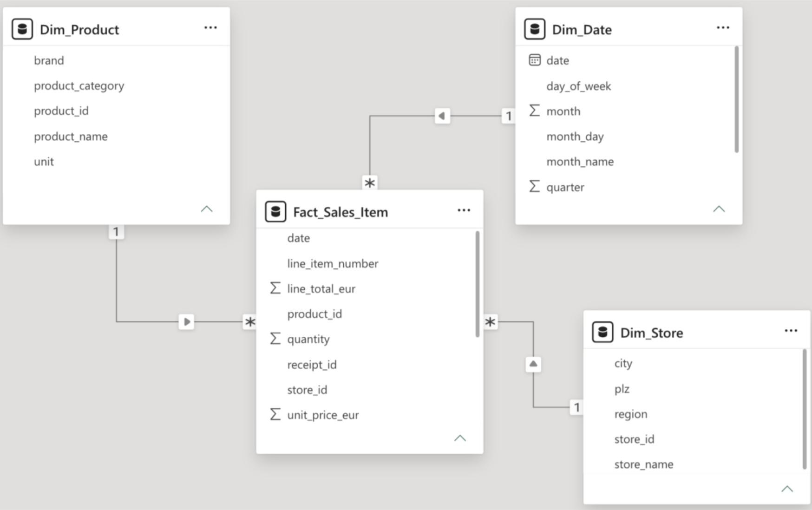
Task: Collapse the Dim_Product table card
Action: [x=207, y=209]
